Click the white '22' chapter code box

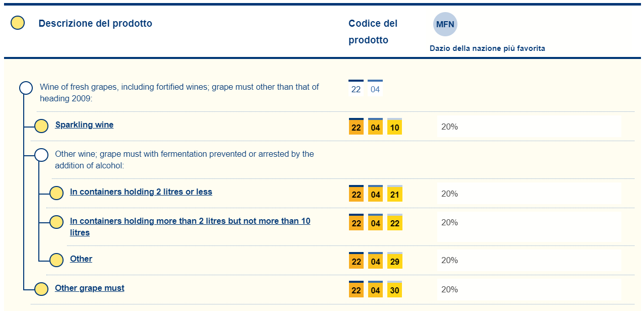tap(356, 89)
